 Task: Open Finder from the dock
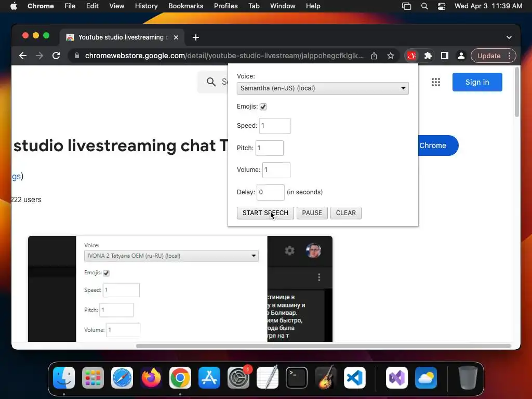click(x=64, y=378)
